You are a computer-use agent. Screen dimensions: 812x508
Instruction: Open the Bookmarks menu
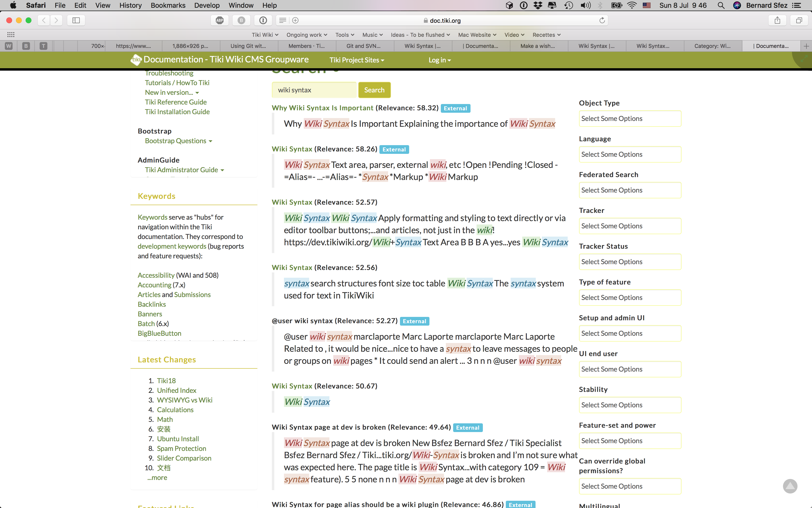[168, 5]
